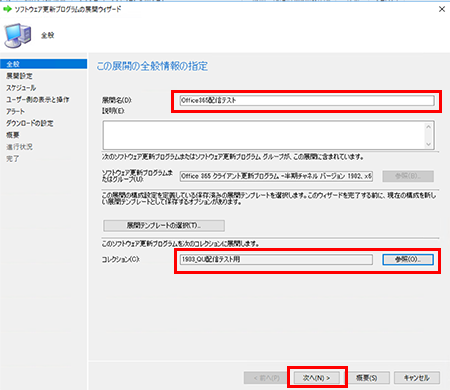Click the description box scroll down arrow
450x390 pixels.
pos(429,144)
